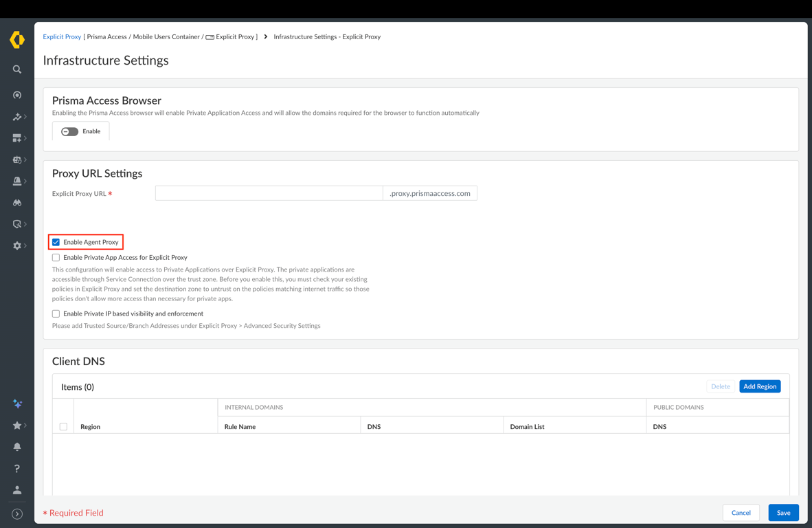Open the sidebar icon below the dashboard-plus icon
The height and width of the screenshot is (528, 812).
coord(17,160)
